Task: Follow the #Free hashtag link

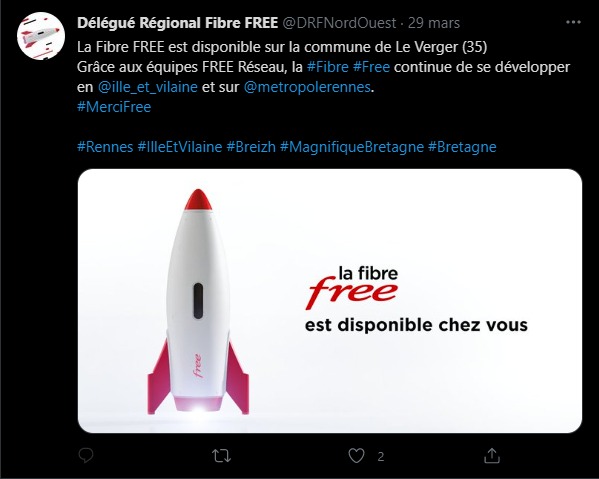Action: [371, 67]
